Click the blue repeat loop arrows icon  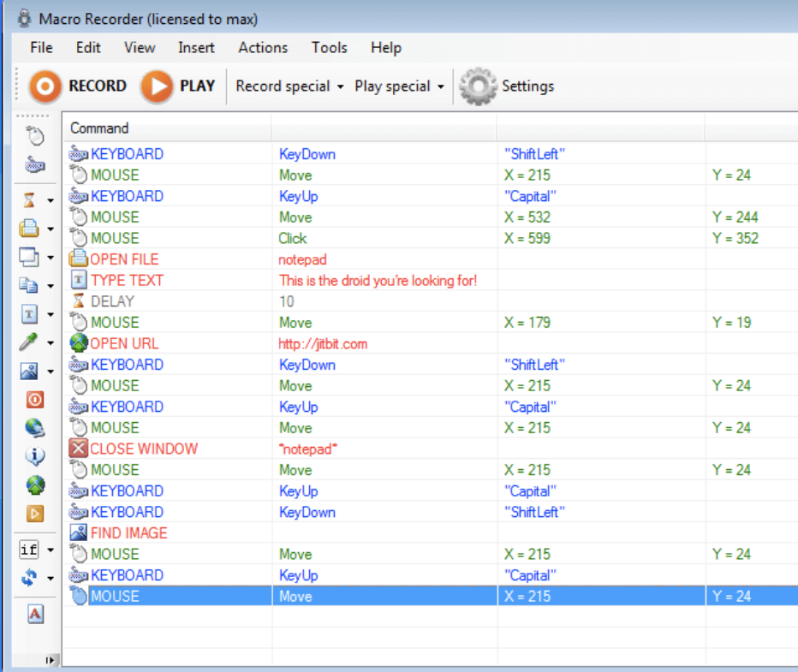coord(29,578)
